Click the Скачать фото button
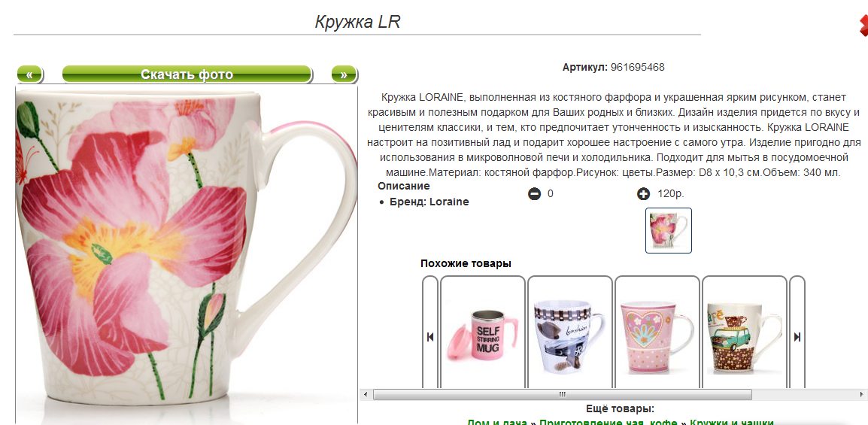This screenshot has width=868, height=425. 187,74
